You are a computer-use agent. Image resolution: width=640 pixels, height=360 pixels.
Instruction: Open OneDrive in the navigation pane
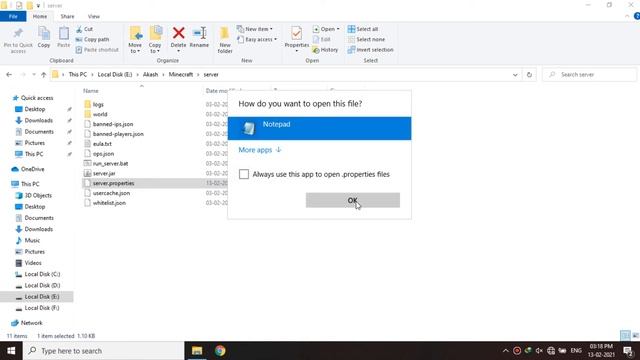point(32,169)
